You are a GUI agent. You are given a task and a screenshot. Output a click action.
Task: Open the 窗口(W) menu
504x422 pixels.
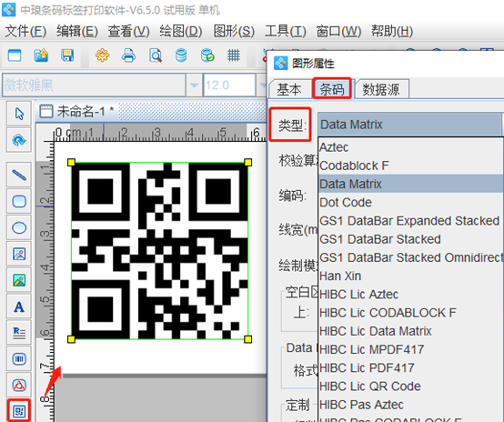click(x=338, y=32)
